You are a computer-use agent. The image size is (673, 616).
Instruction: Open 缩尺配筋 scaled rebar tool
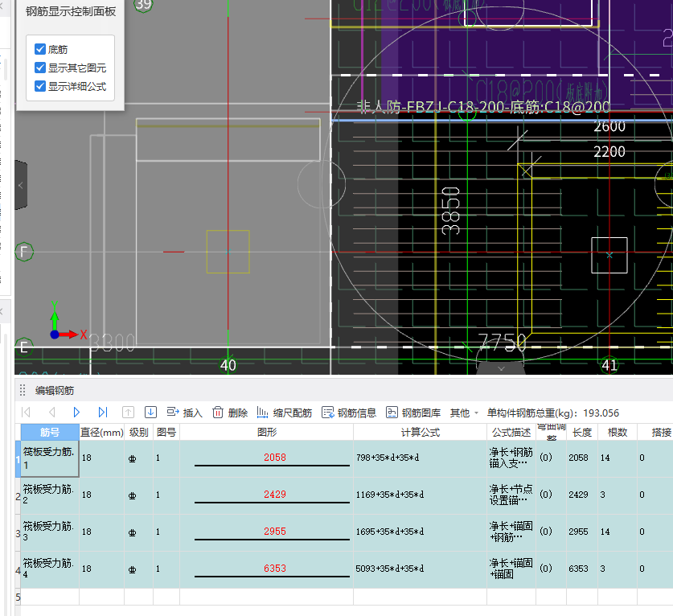pyautogui.click(x=284, y=413)
